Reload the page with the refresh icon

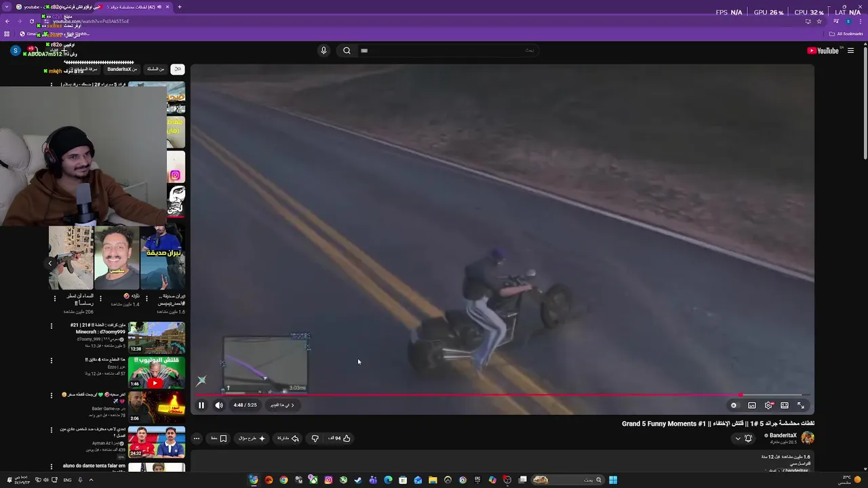32,21
